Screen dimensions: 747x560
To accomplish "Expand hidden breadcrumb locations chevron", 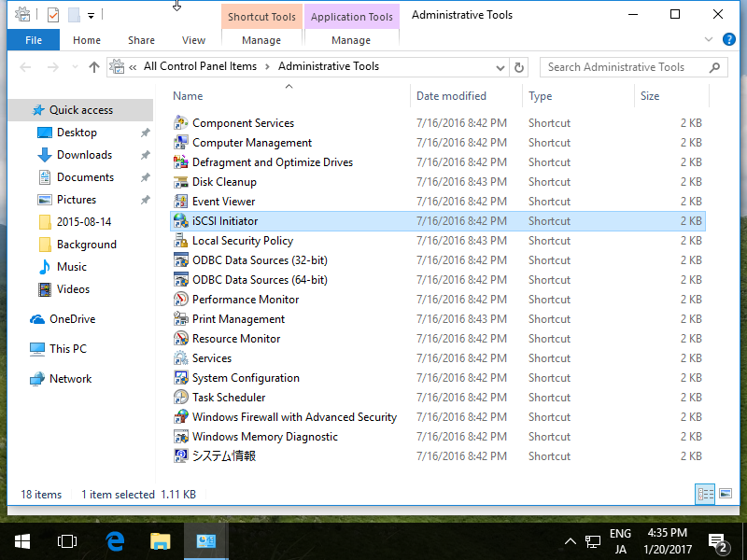I will tap(133, 67).
